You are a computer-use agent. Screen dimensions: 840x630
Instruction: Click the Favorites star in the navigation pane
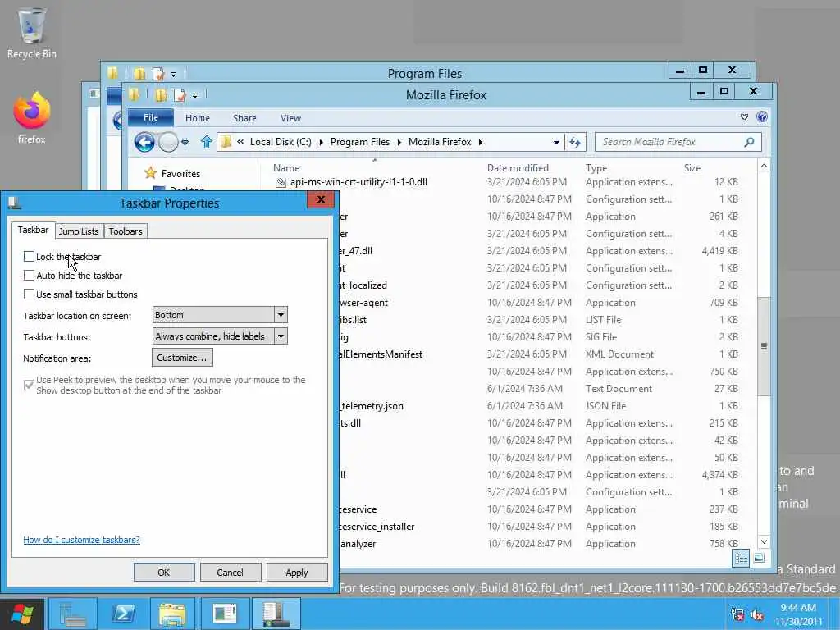151,173
